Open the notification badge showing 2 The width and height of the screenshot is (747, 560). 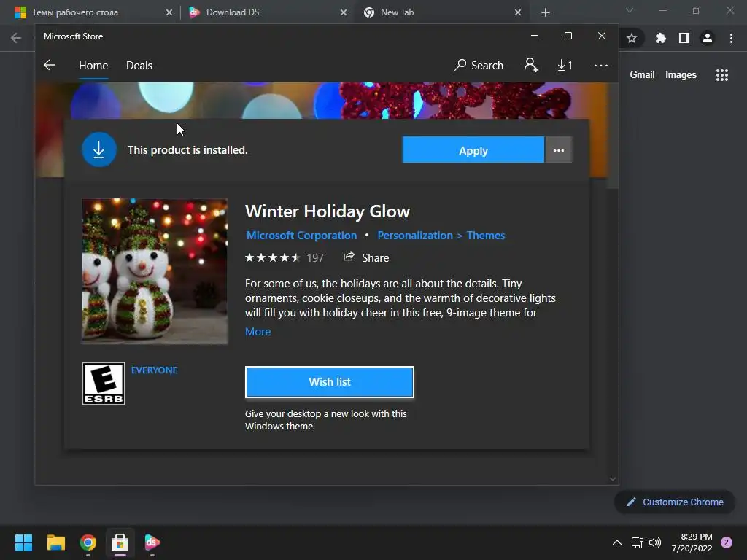[727, 542]
